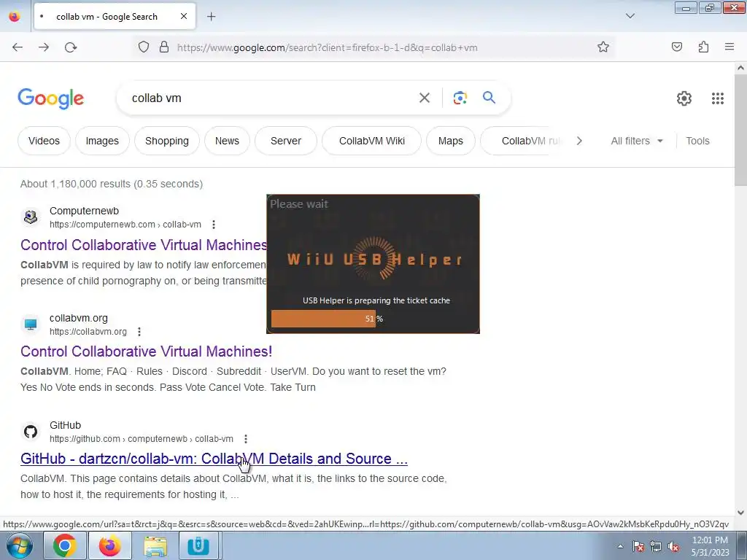
Task: Select the Server filter chip
Action: (x=286, y=141)
